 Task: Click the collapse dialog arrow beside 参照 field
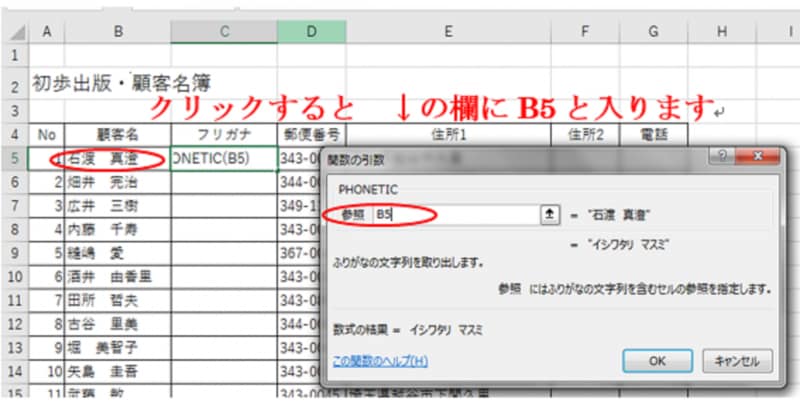point(550,216)
